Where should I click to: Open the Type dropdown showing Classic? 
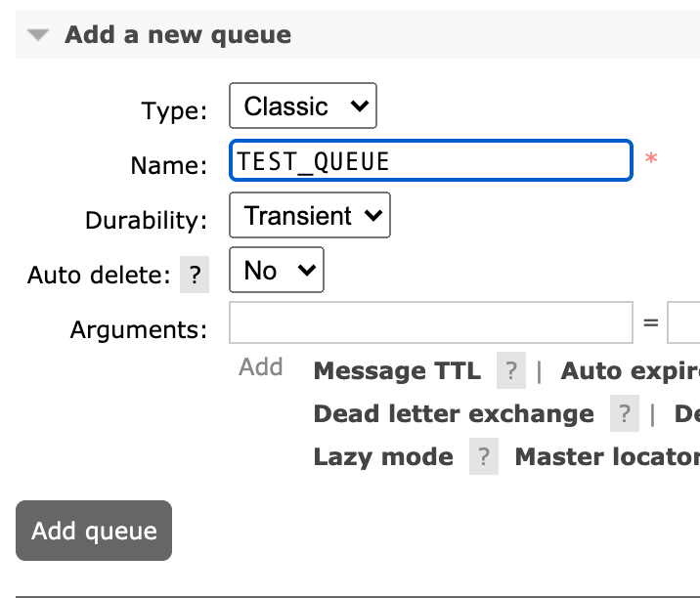(302, 107)
